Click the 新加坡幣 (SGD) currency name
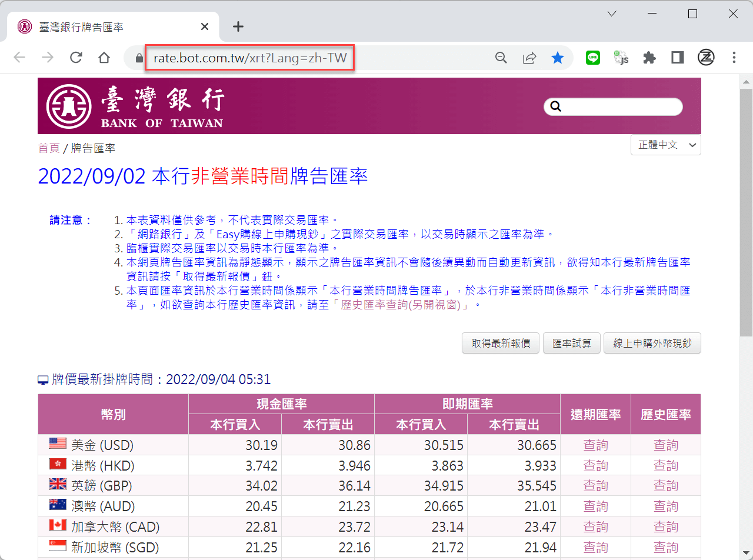 [x=115, y=548]
